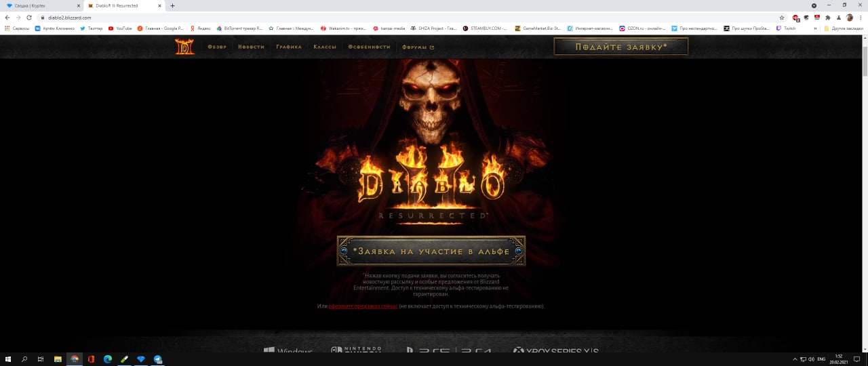Open a new browser tab

pyautogui.click(x=172, y=5)
